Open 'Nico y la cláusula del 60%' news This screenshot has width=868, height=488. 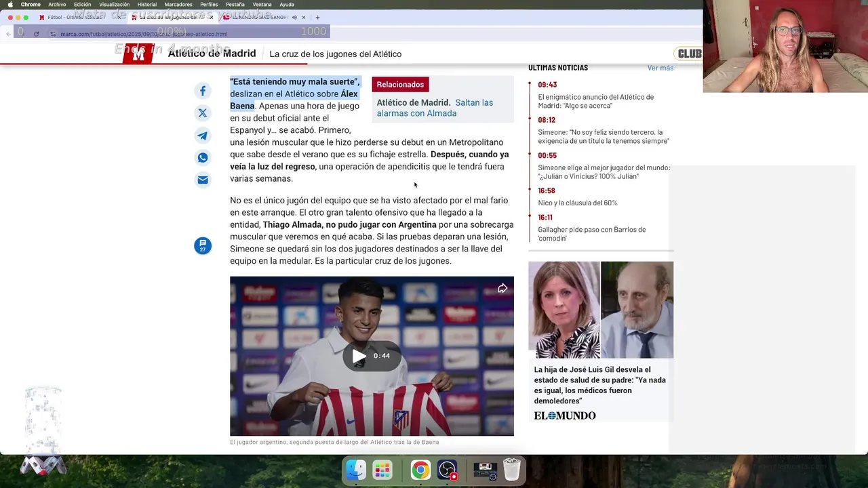(x=578, y=203)
